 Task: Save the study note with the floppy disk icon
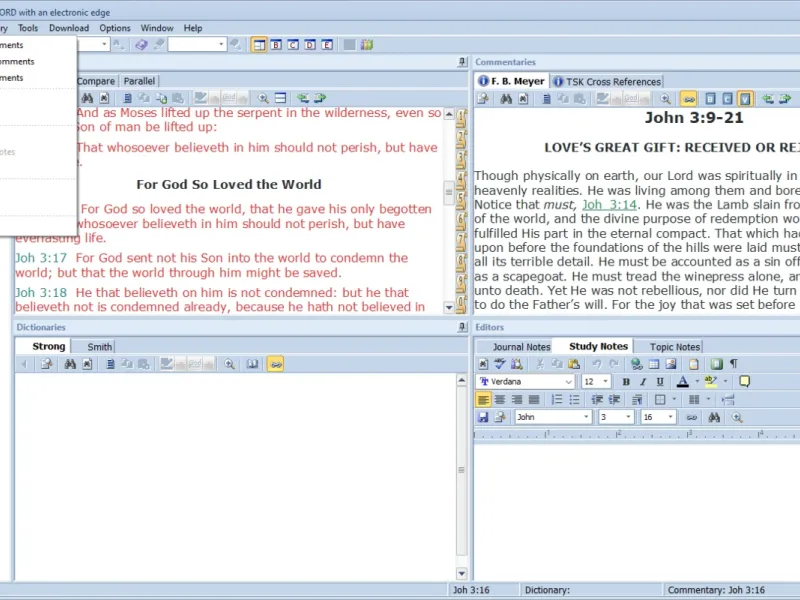[x=483, y=417]
